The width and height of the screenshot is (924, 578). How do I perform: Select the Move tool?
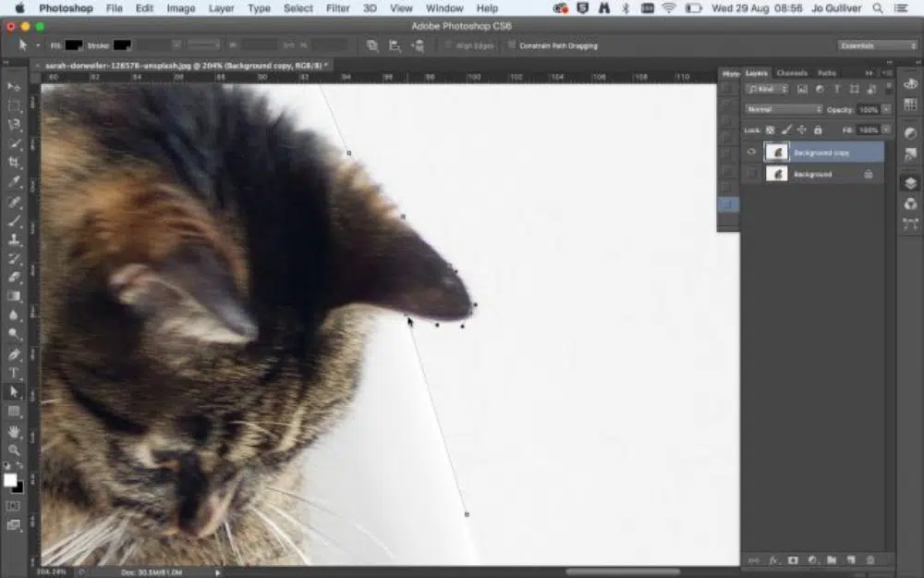(x=14, y=87)
